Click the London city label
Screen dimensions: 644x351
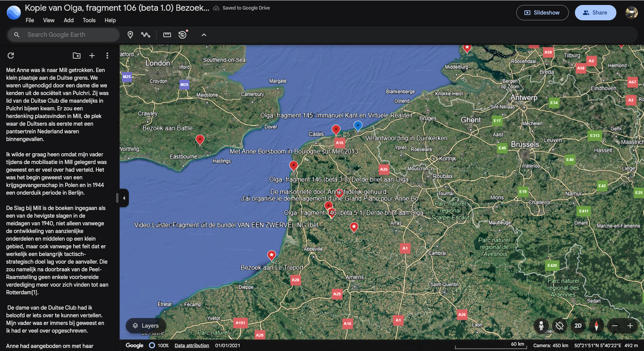pyautogui.click(x=158, y=63)
